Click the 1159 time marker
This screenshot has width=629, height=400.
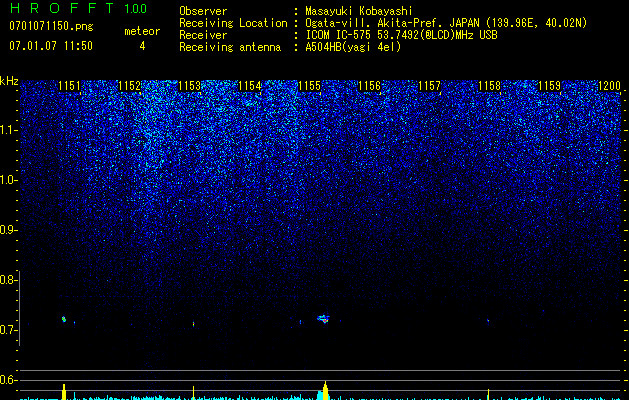(x=549, y=86)
